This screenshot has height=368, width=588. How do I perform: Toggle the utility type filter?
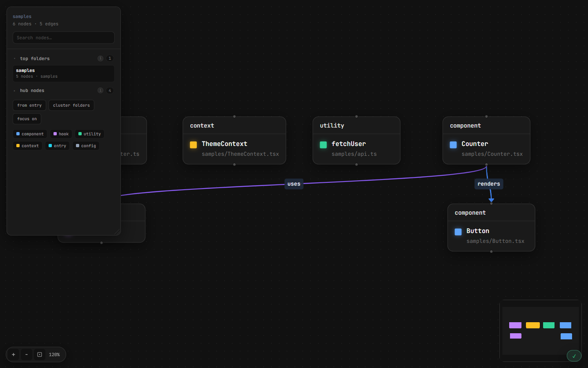89,134
